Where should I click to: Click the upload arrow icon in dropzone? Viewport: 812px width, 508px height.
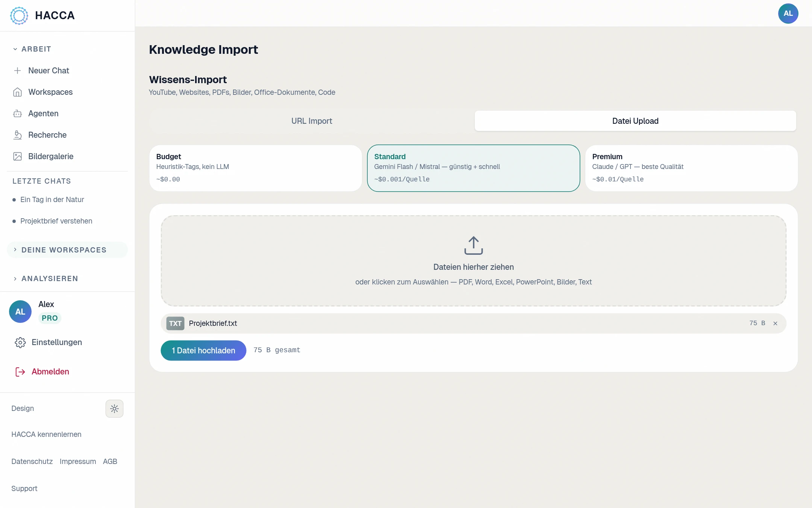pos(473,245)
